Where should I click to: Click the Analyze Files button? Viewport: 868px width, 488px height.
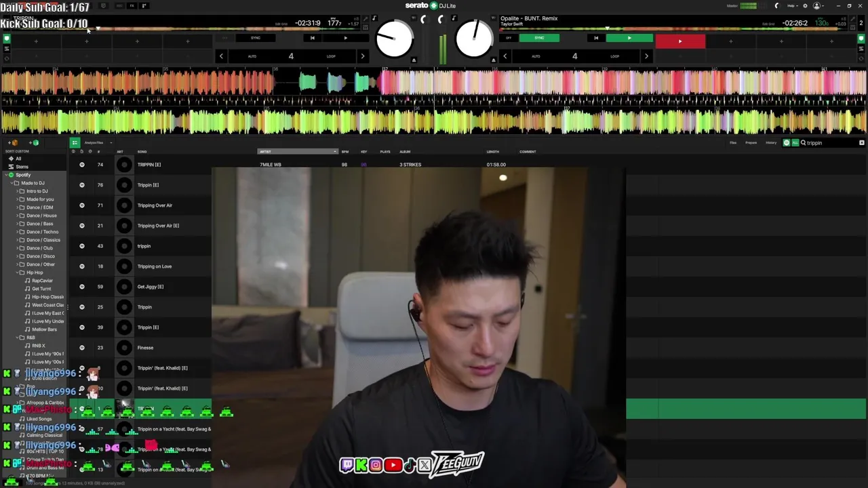[94, 143]
